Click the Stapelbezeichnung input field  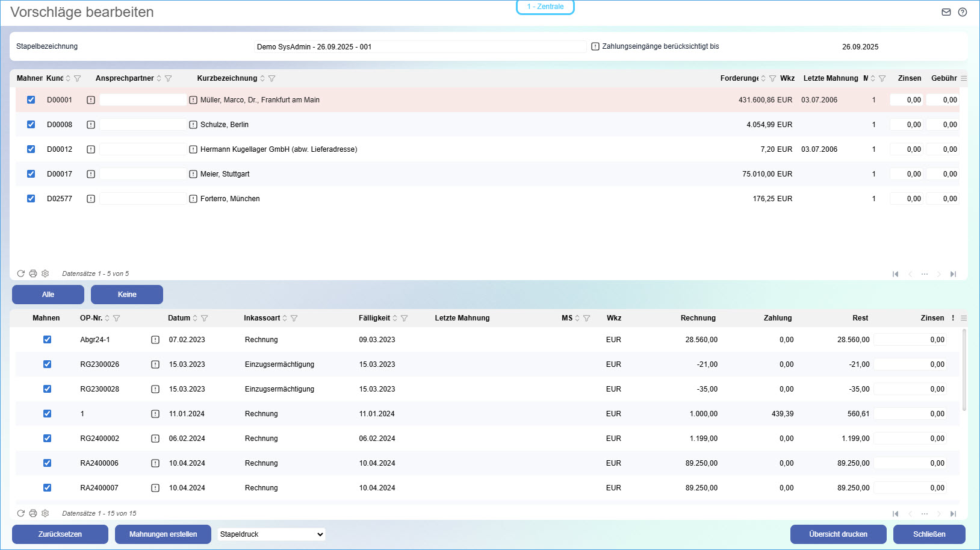tap(419, 47)
